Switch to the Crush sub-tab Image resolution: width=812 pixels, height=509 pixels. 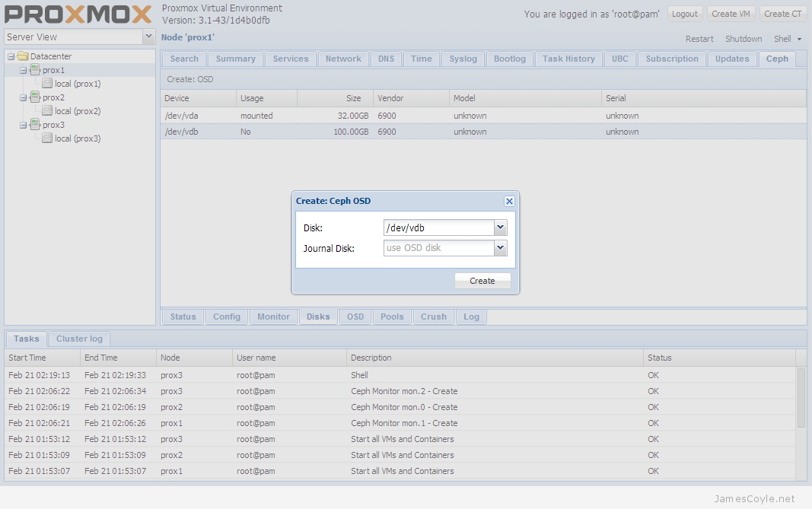[x=434, y=317]
